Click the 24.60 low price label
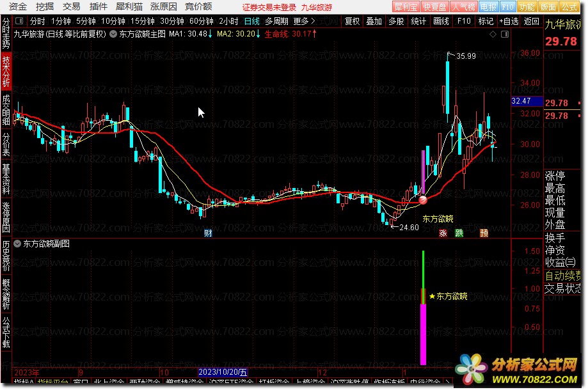Screen dimensions: 588x390 tap(409, 228)
